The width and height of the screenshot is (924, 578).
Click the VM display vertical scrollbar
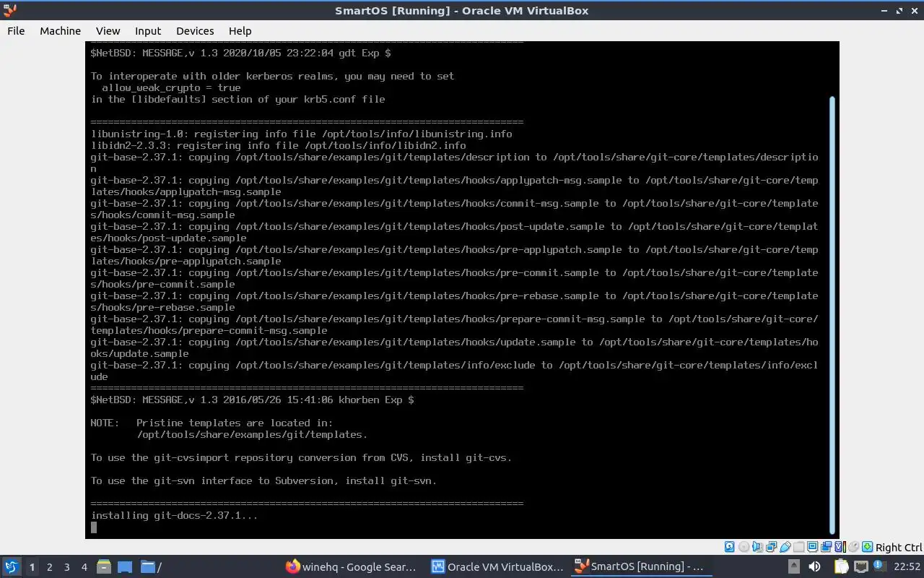point(832,316)
